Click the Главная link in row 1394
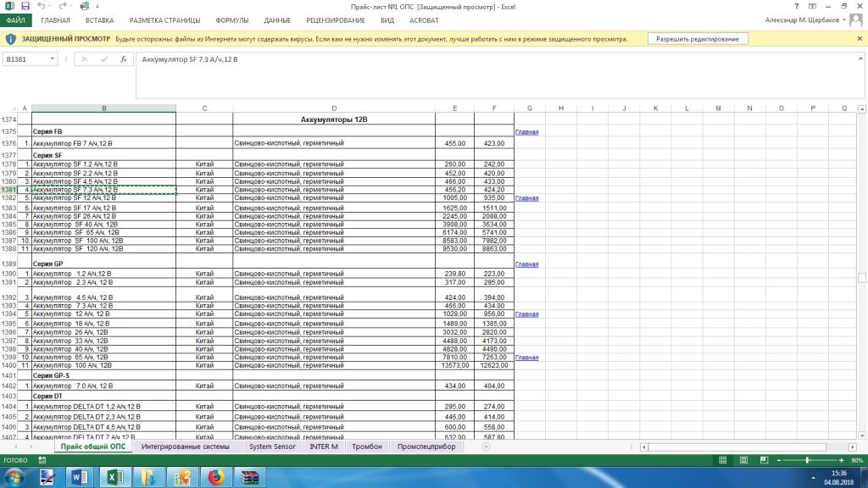 [527, 313]
